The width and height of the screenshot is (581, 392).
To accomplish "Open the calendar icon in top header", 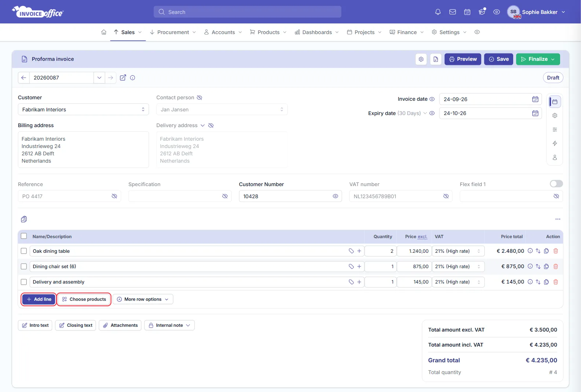I will pyautogui.click(x=467, y=12).
